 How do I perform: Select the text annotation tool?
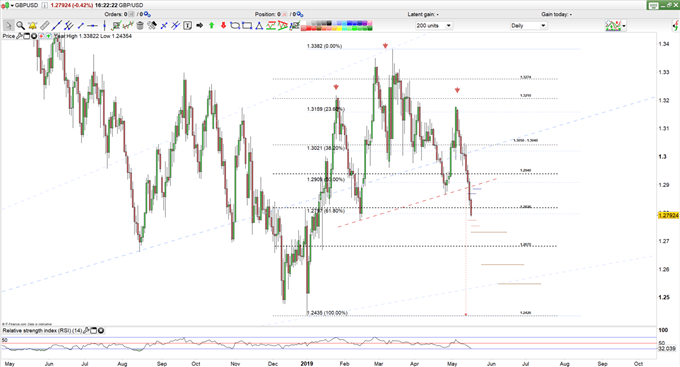187,26
